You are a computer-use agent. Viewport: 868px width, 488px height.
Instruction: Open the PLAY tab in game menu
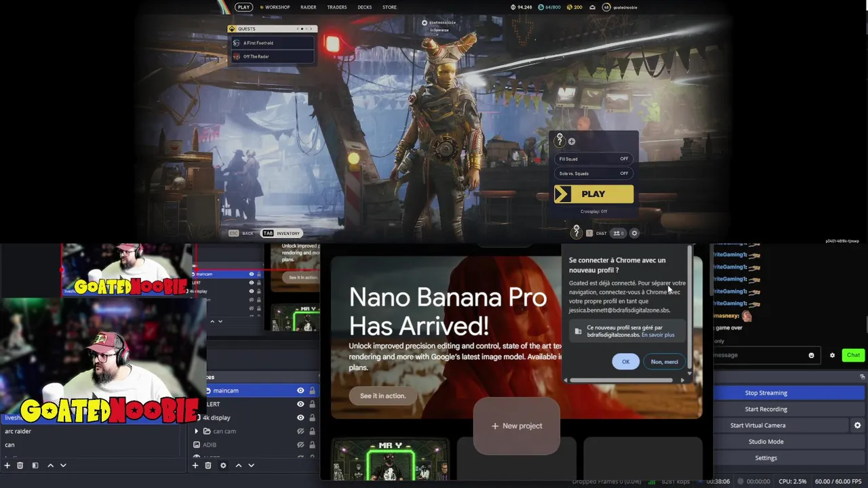click(244, 7)
